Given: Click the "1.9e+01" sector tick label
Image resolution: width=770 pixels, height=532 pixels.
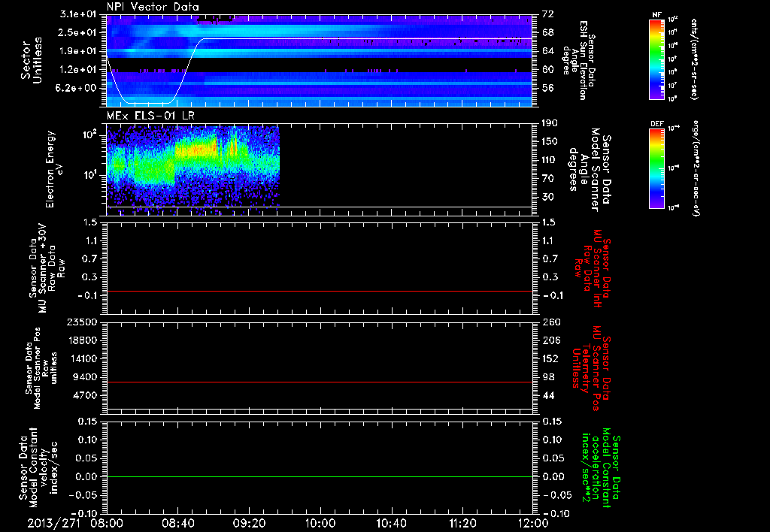Looking at the screenshot, I should 78,51.
